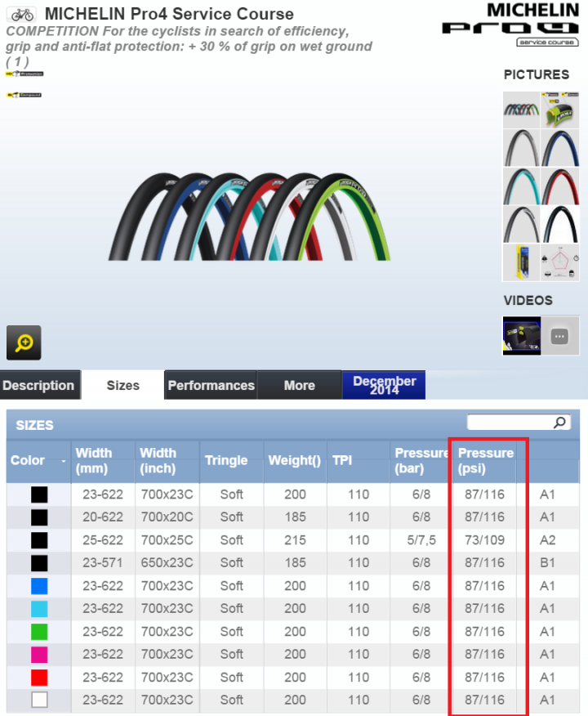
Task: Click the Weight() column header
Action: 295,461
